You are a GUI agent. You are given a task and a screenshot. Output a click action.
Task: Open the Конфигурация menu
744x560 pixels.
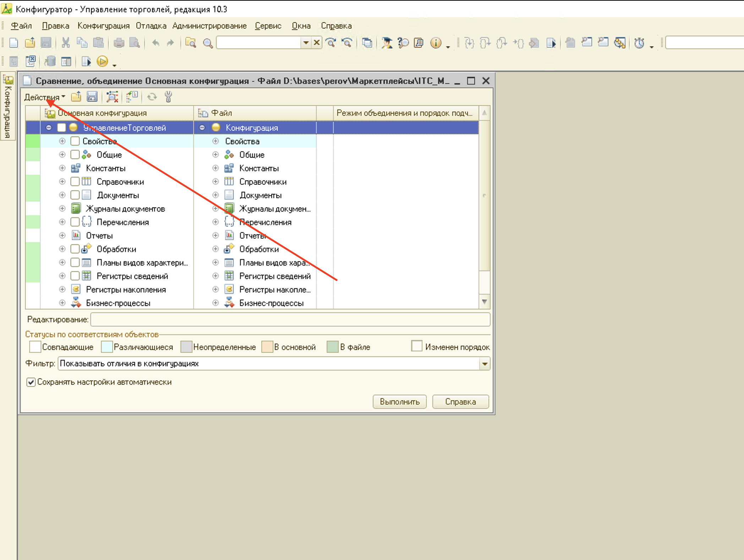104,26
